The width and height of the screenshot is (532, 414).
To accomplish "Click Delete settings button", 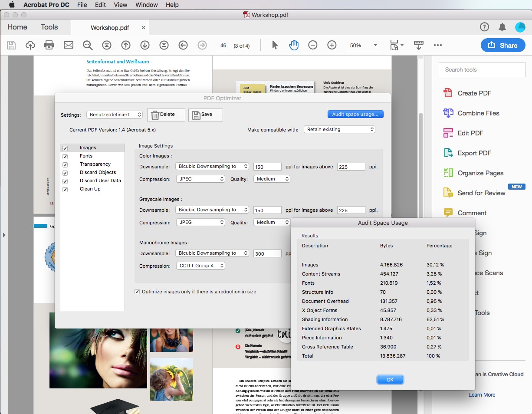I will [166, 115].
